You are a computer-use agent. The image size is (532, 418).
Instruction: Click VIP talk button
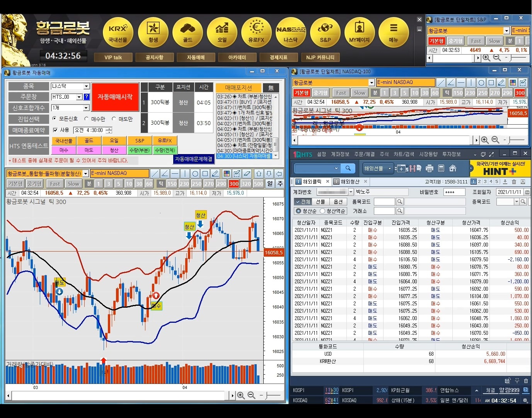(x=113, y=57)
